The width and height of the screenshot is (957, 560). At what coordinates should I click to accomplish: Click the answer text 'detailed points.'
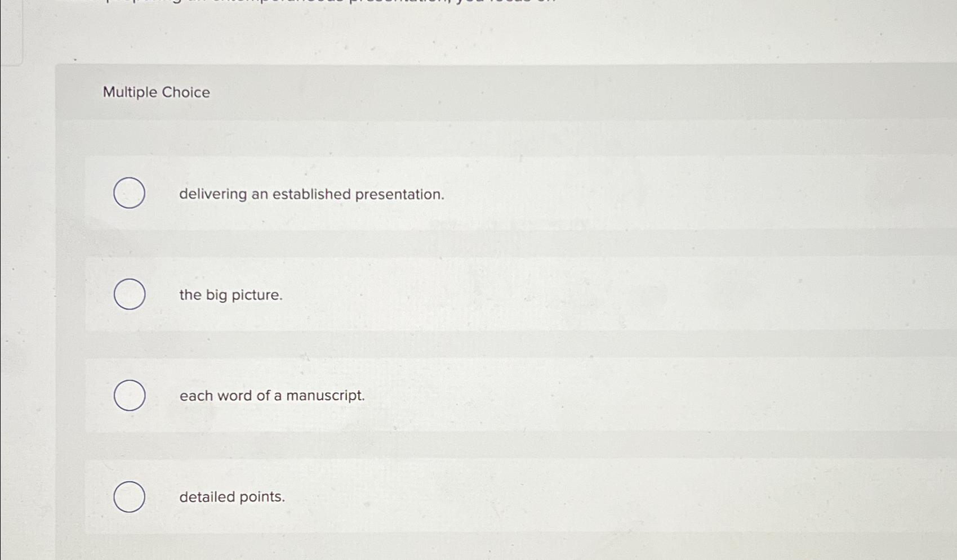coord(232,496)
